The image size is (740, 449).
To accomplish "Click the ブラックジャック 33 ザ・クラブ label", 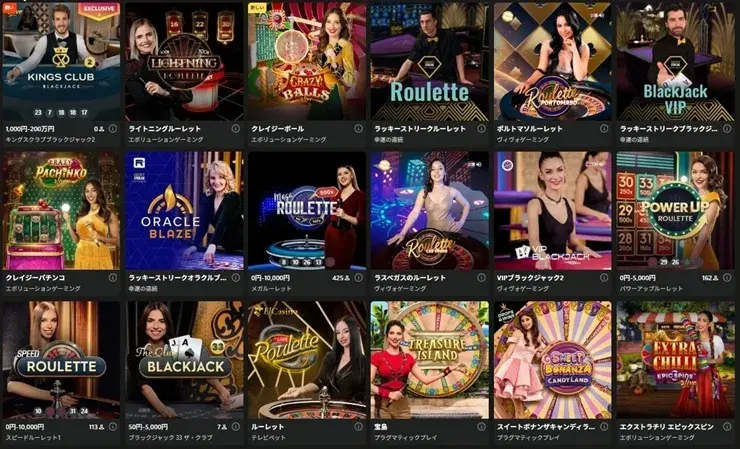I will tap(170, 438).
